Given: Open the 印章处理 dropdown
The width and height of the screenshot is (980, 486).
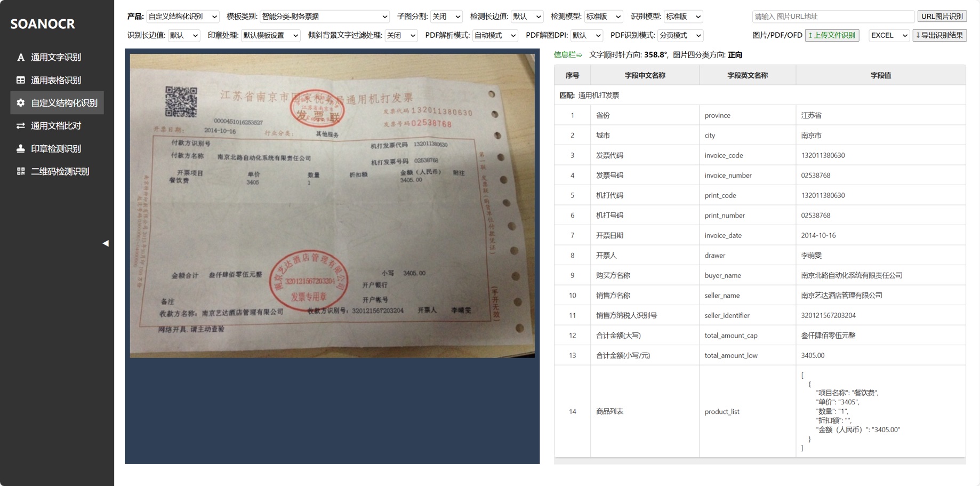Looking at the screenshot, I should pyautogui.click(x=270, y=35).
